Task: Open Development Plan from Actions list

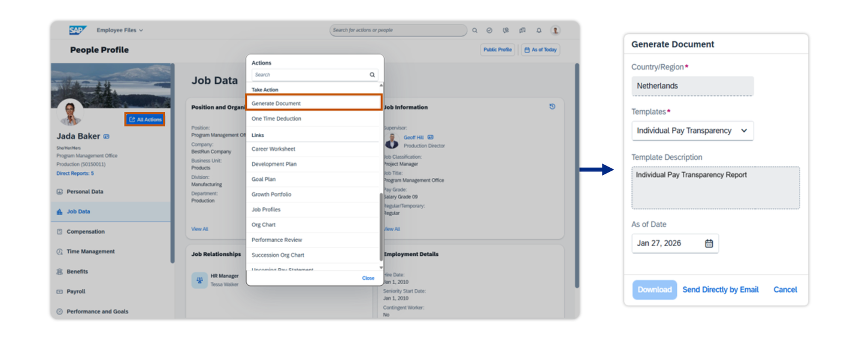Action: click(314, 164)
